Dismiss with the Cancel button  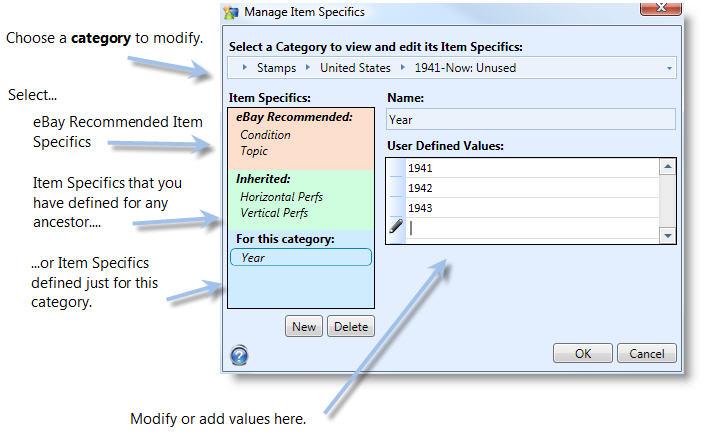pos(647,353)
